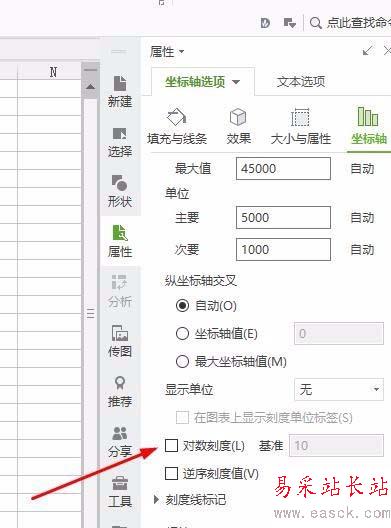
Task: Reset 次要 unit with 自动 button
Action: pos(362,250)
